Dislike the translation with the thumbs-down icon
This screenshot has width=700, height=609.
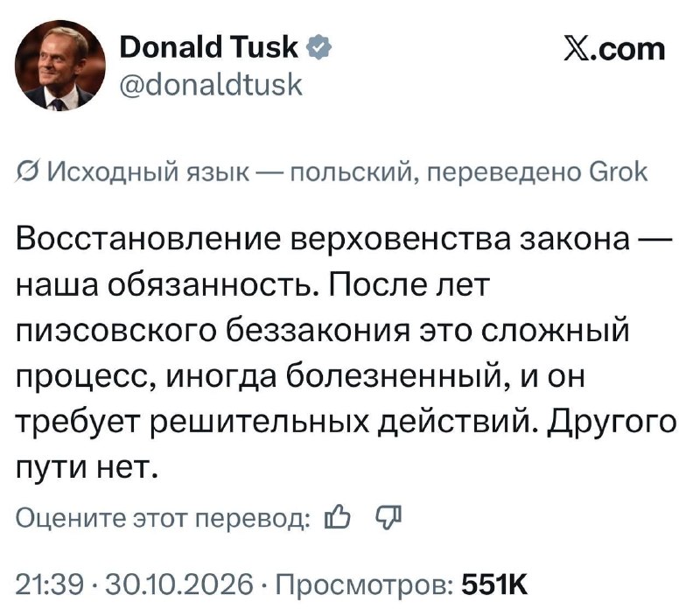(389, 518)
